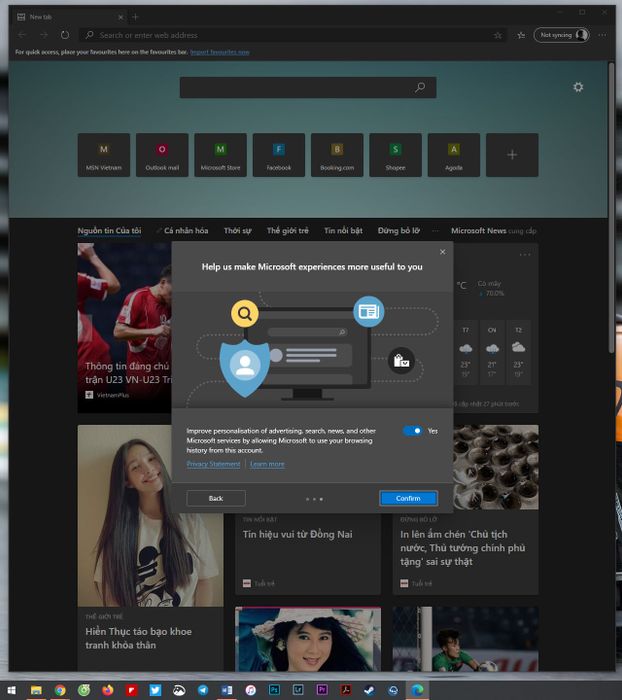Select the Tin nổi bật tab
The width and height of the screenshot is (622, 700).
343,230
